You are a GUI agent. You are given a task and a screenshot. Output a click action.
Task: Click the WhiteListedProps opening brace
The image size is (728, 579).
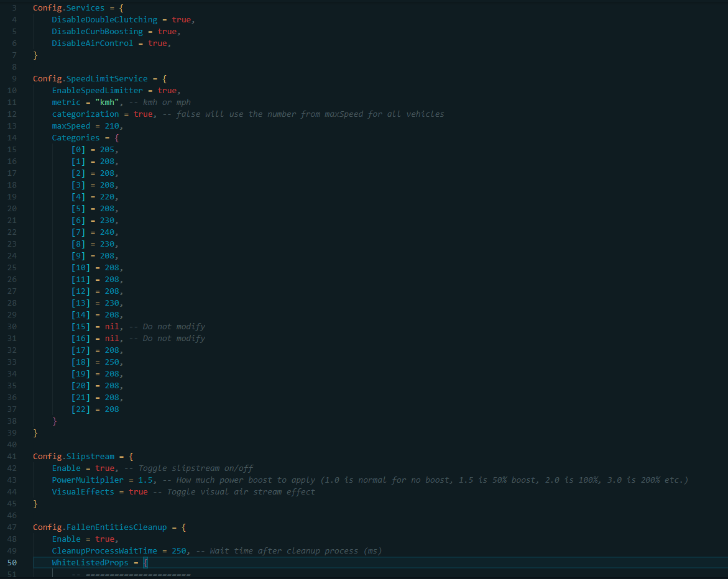pos(145,563)
